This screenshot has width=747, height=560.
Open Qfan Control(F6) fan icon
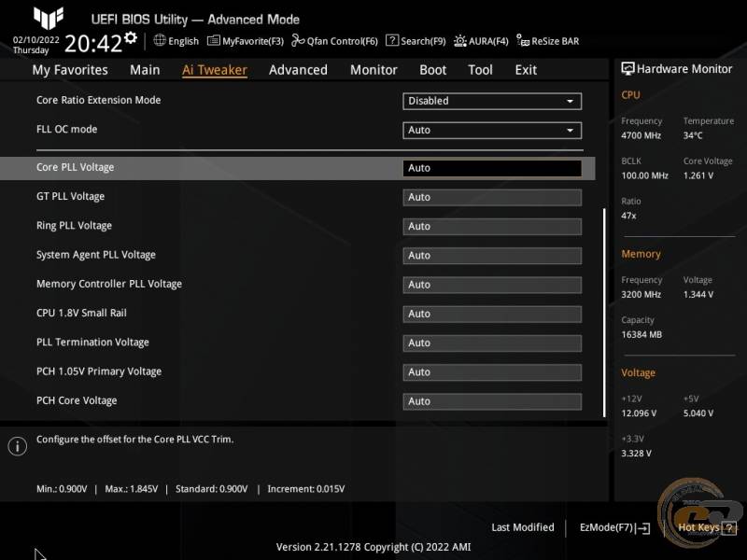pyautogui.click(x=298, y=40)
